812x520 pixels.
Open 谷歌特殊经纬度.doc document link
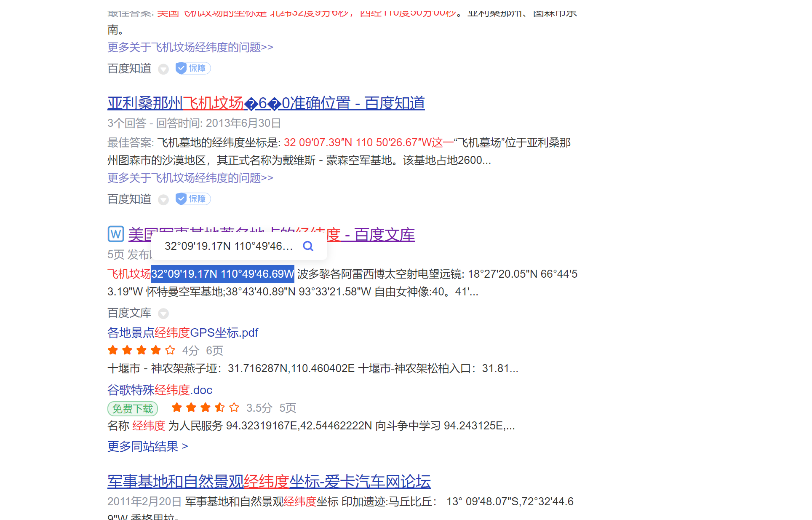click(x=160, y=390)
